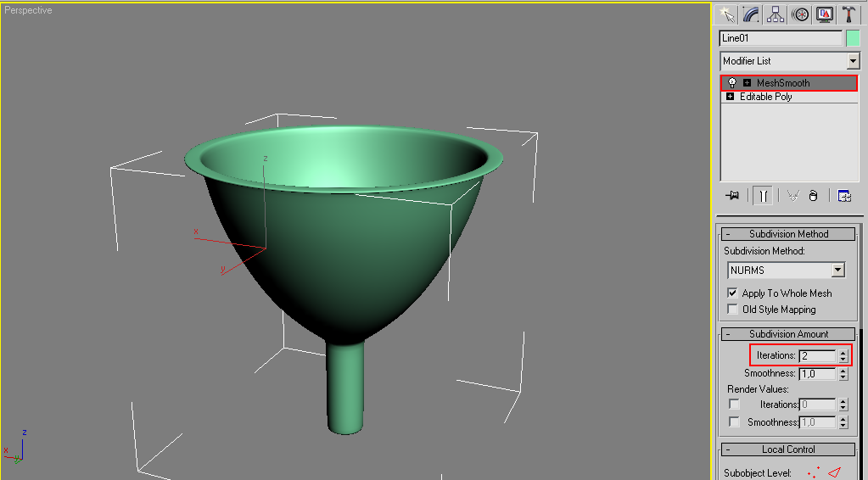The height and width of the screenshot is (480, 868).
Task: Click the Smoothness spinner arrows
Action: click(x=843, y=374)
